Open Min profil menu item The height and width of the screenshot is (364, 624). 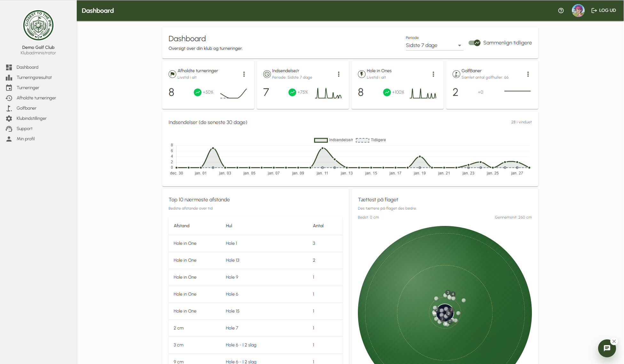(x=26, y=139)
